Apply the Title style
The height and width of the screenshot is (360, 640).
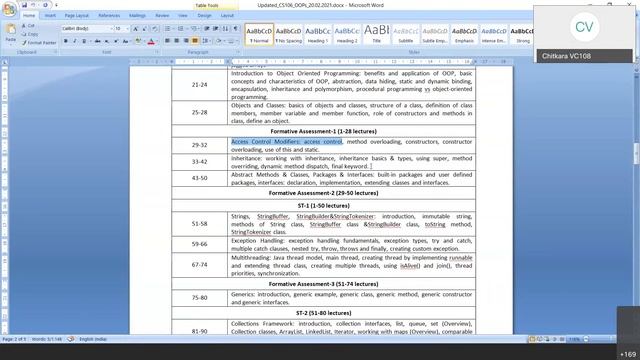tap(376, 34)
